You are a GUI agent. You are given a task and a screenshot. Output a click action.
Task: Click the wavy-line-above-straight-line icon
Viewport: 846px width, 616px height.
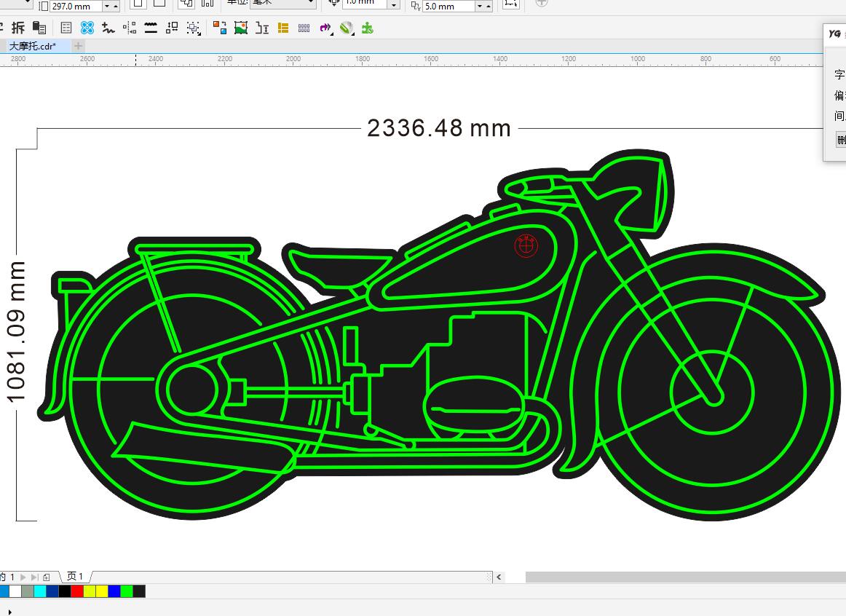click(151, 28)
